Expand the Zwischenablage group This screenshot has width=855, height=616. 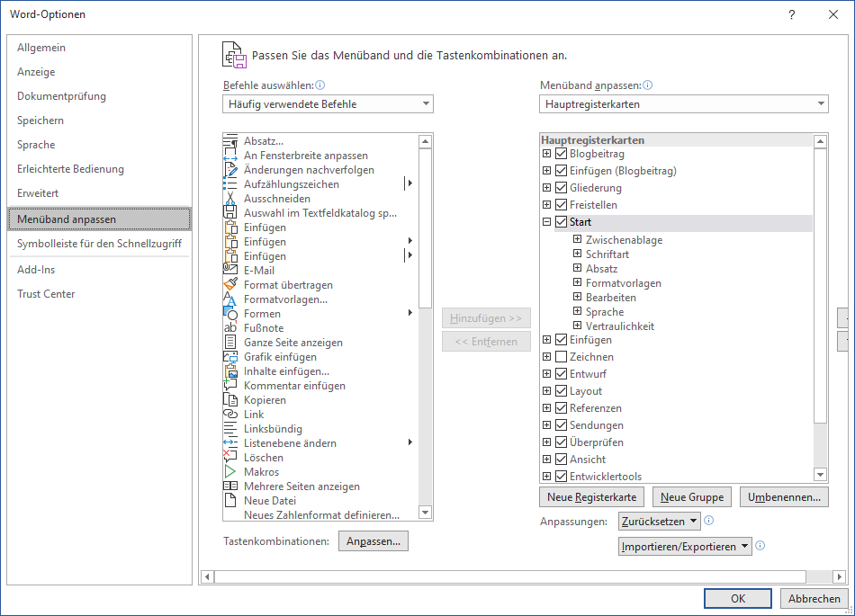[x=578, y=238]
